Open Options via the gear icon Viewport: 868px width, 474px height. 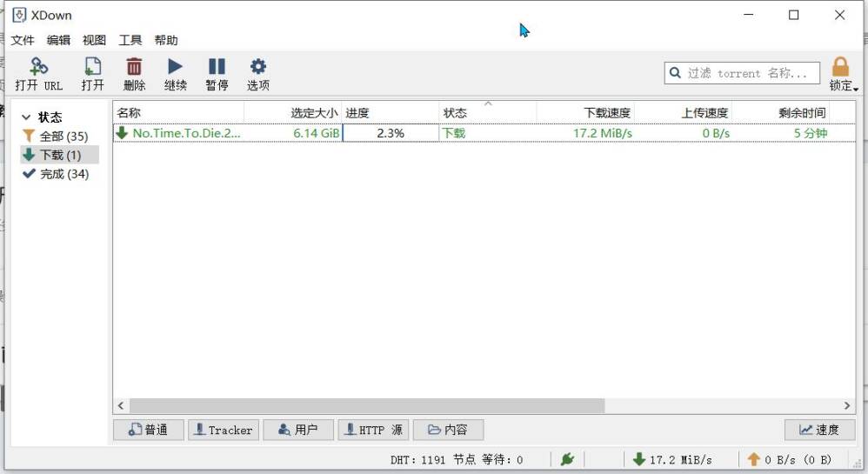click(257, 67)
